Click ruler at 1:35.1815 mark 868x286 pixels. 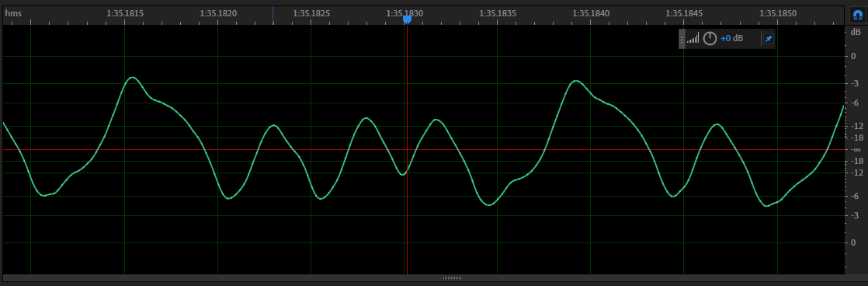[125, 12]
